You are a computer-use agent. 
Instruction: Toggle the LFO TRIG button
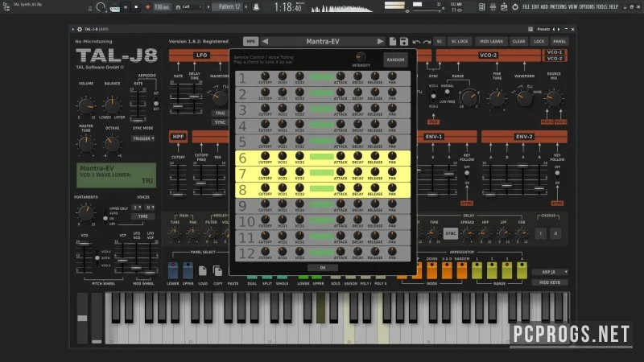point(220,113)
